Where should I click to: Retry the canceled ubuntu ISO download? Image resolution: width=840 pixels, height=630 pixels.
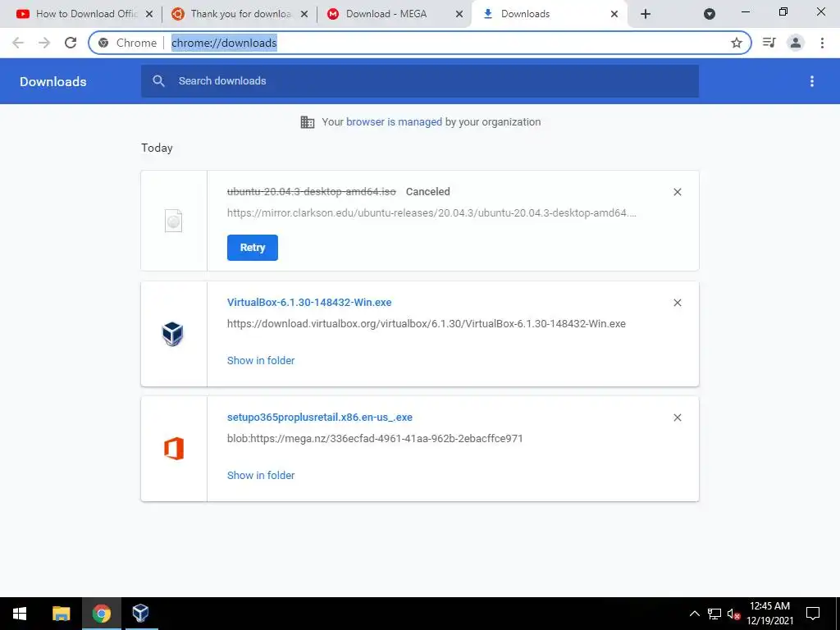[x=253, y=248]
